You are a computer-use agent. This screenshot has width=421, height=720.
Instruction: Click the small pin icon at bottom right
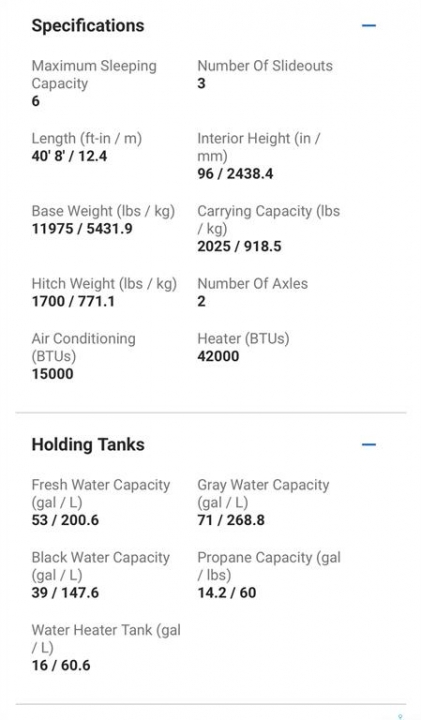point(400,716)
